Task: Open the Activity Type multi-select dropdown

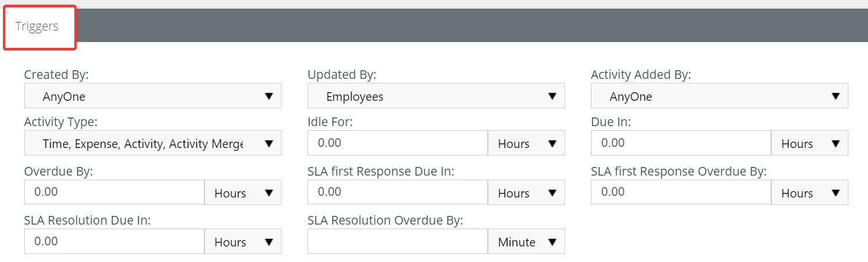Action: pos(153,143)
